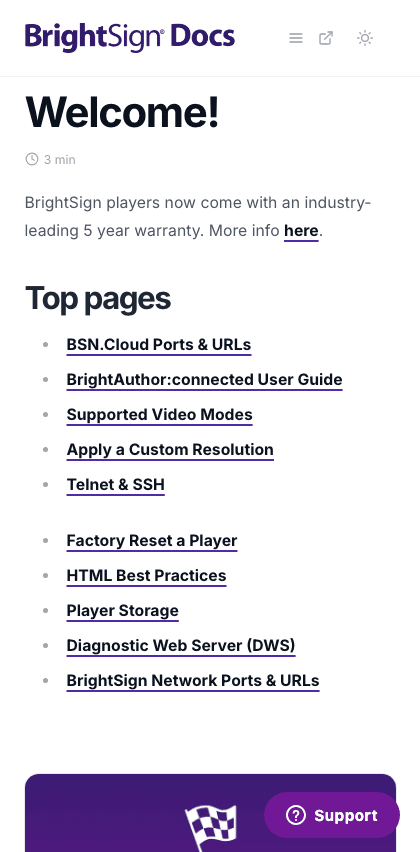The height and width of the screenshot is (852, 420).
Task: Click the BrightSign Docs logo
Action: click(130, 37)
